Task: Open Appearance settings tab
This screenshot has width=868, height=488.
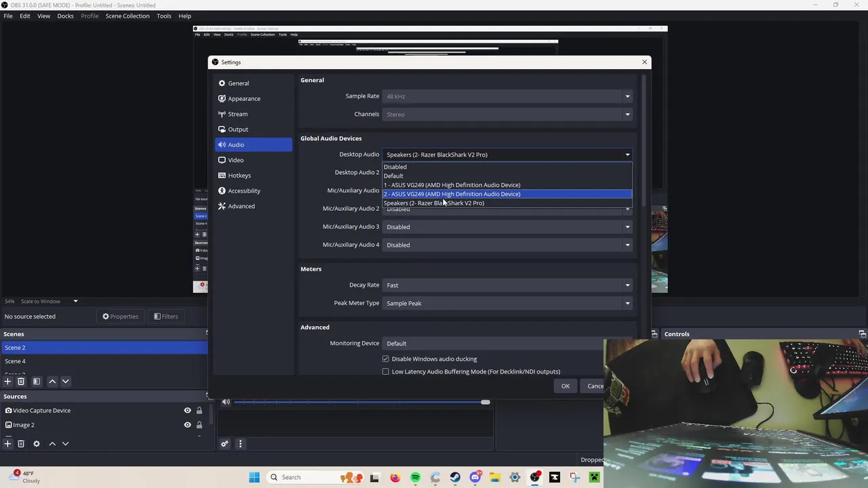Action: point(254,99)
